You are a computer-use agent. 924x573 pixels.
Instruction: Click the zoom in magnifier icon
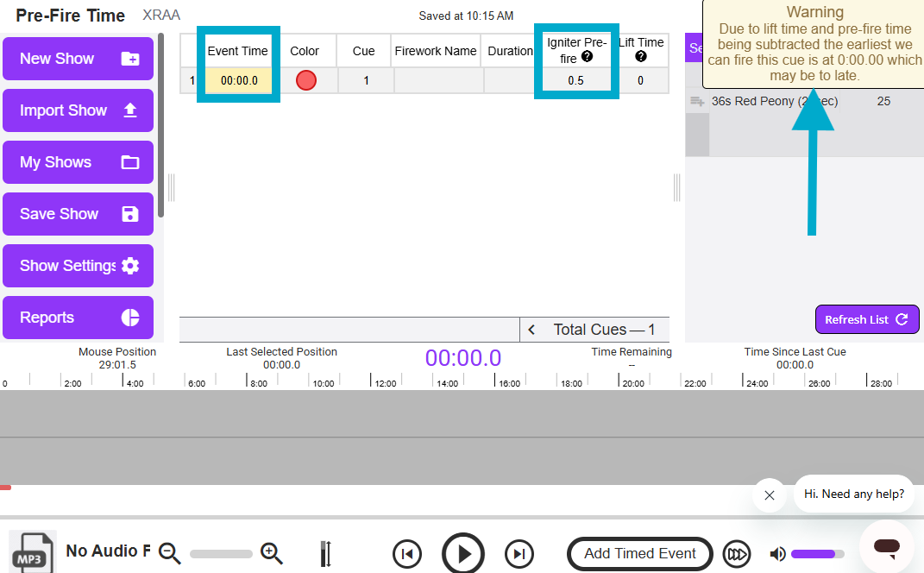pyautogui.click(x=272, y=553)
